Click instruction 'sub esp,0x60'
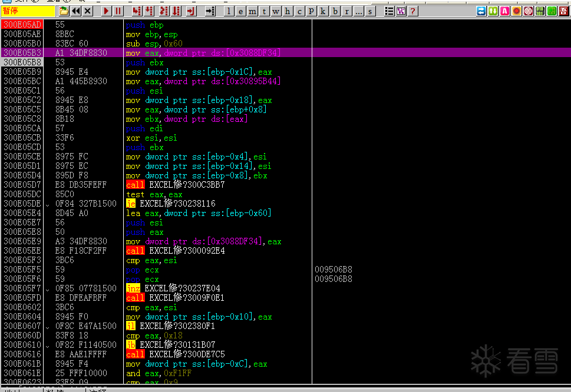This screenshot has height=392, width=571. coord(154,44)
